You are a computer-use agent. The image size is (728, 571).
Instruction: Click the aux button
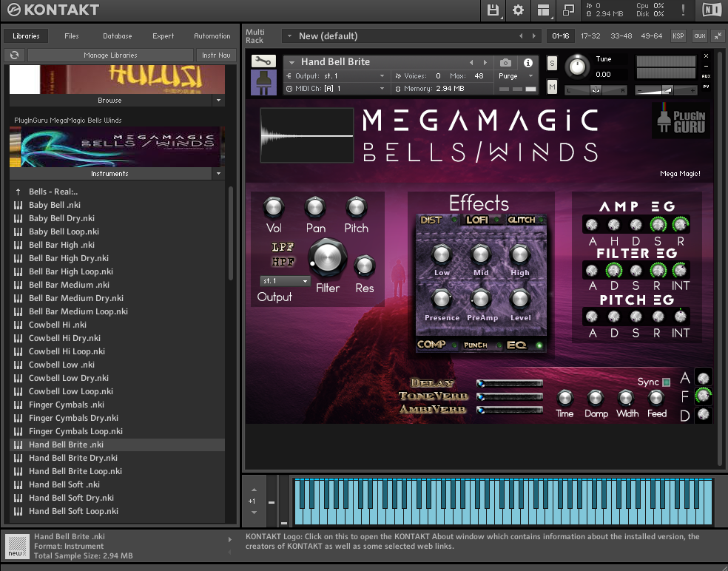click(x=700, y=36)
